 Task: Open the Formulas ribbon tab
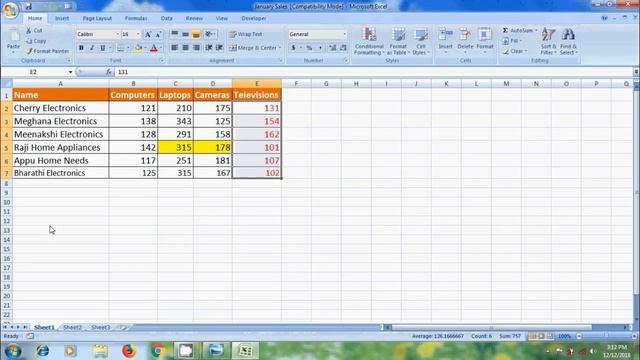pyautogui.click(x=136, y=18)
